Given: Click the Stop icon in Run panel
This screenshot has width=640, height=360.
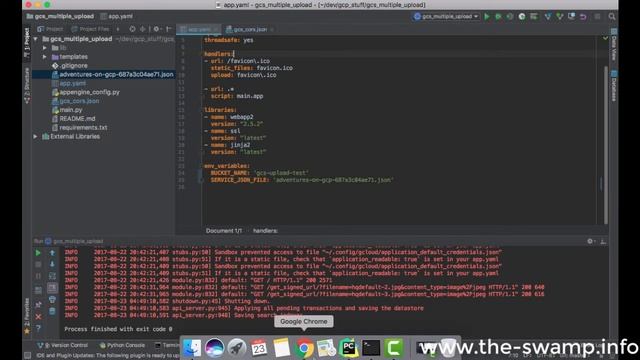Looking at the screenshot, I should (38, 264).
